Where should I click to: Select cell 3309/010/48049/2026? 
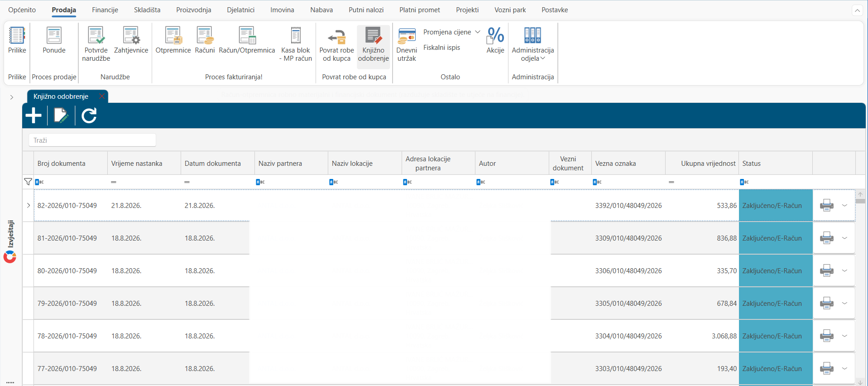tap(628, 238)
